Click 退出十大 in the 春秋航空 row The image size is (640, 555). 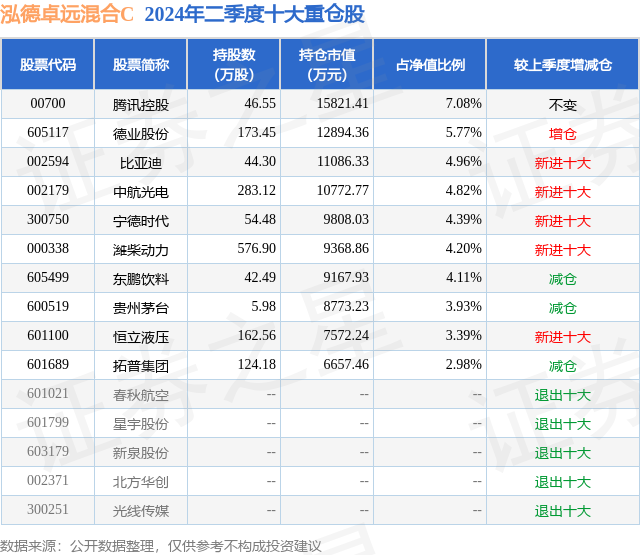(x=563, y=395)
